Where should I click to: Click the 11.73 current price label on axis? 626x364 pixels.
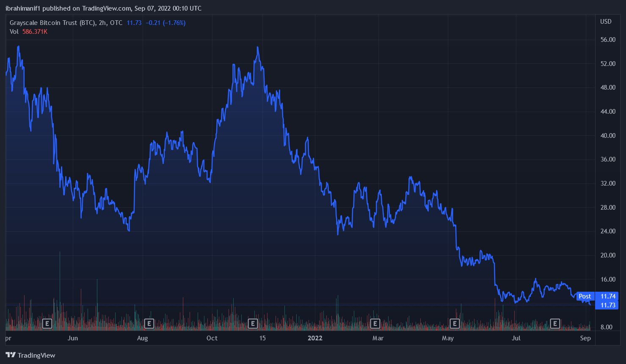coord(608,305)
